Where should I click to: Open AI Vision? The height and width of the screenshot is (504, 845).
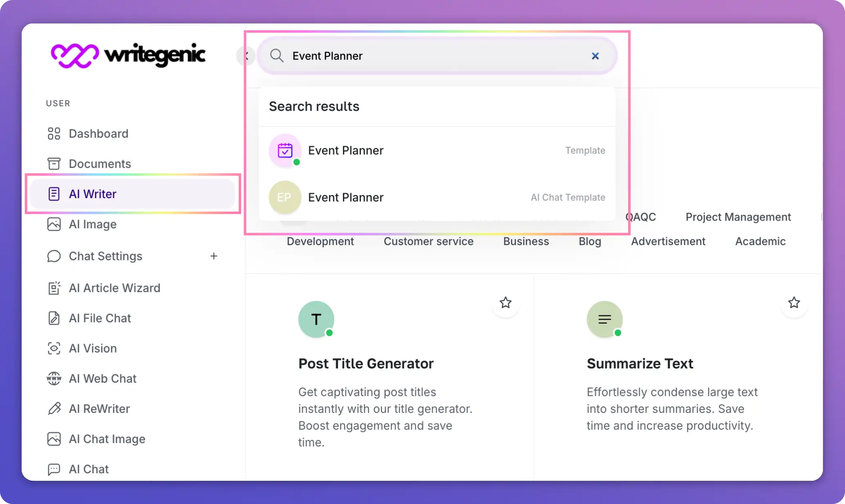[93, 348]
